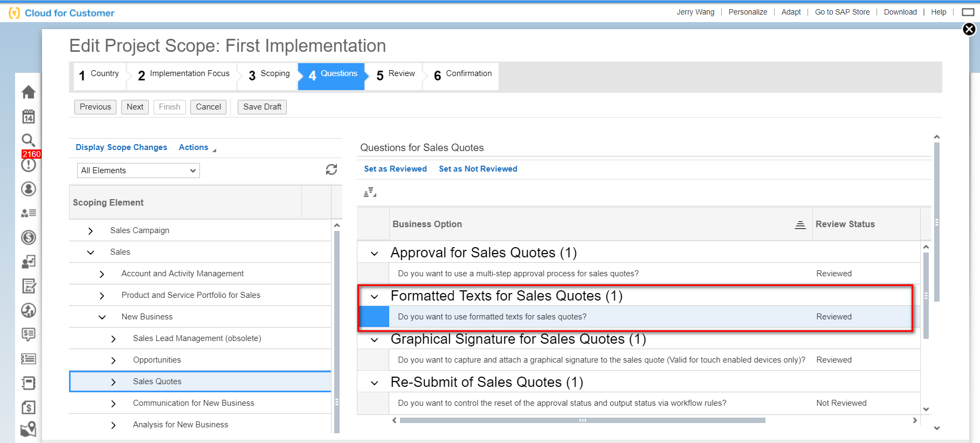Expand Product and Service Portfolio for Sales

point(102,296)
